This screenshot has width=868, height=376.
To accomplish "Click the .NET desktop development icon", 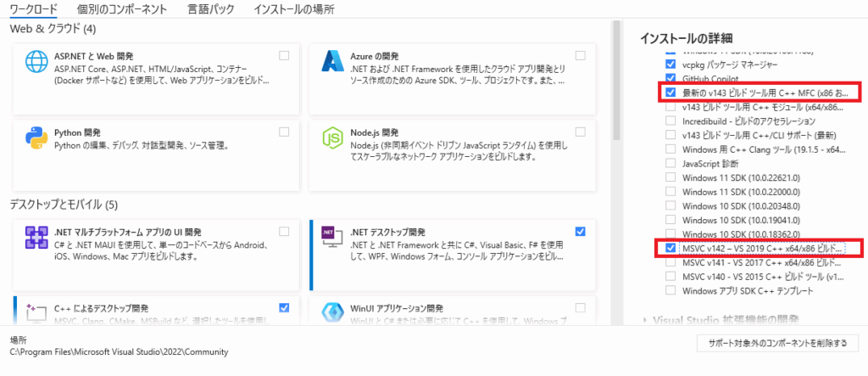I will coord(332,240).
